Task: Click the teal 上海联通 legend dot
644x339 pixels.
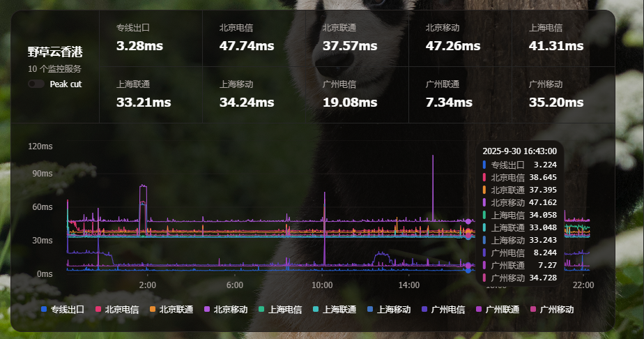Action: (316, 308)
